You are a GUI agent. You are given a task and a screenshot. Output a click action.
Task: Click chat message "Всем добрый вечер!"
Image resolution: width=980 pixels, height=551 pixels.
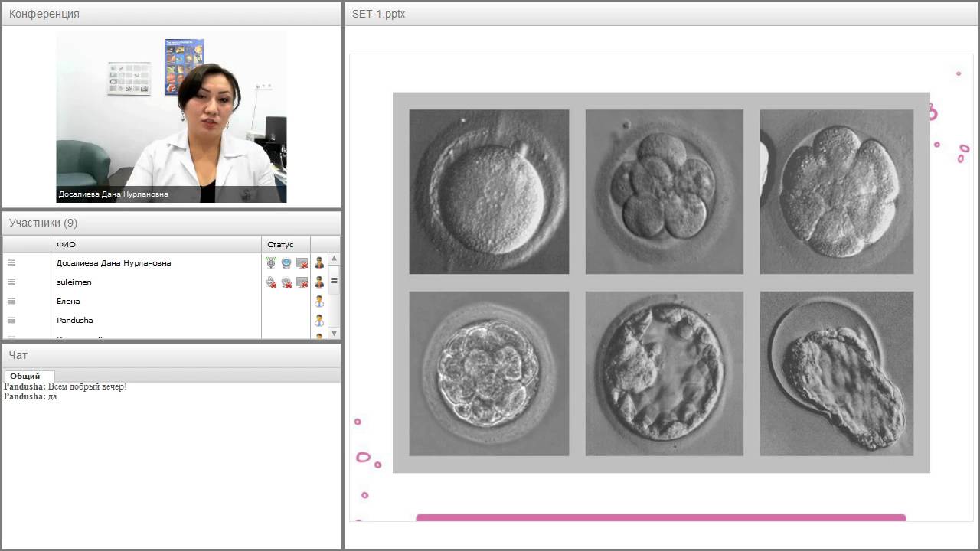(x=87, y=386)
